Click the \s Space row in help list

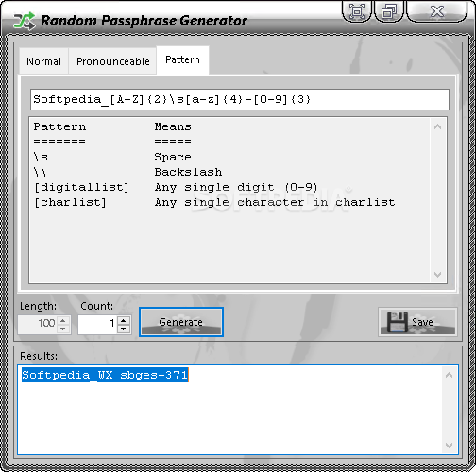pos(112,157)
